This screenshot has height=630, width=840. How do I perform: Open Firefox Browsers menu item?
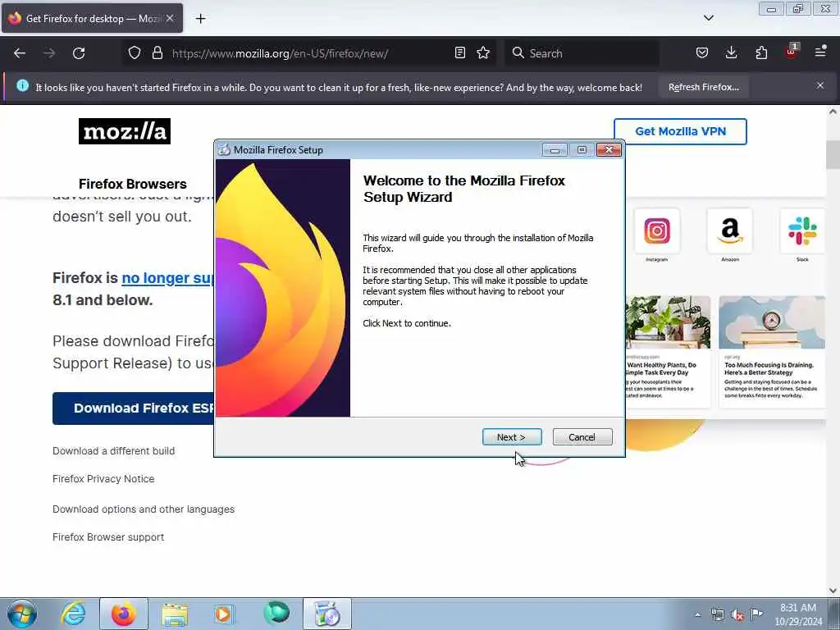point(133,185)
